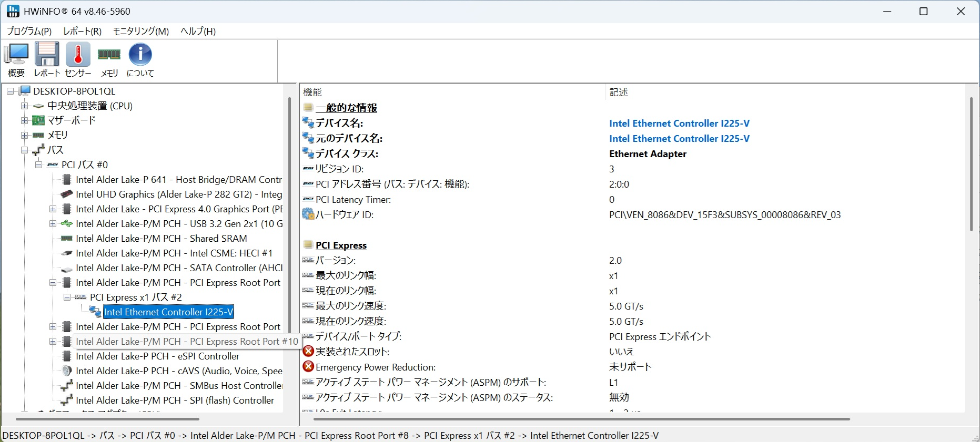Expand the 中央処理装置 (CPU) node

pos(24,106)
